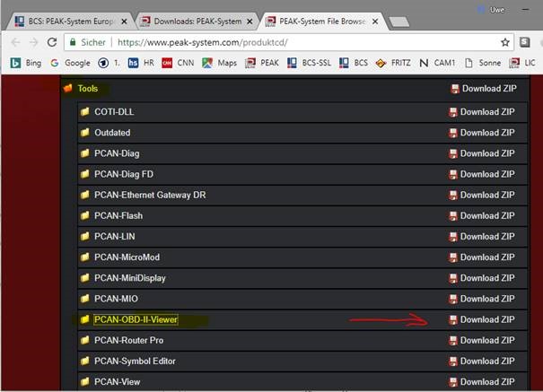Open the PCAN-MIO folder
Screen dimensions: 543x392
(116, 299)
